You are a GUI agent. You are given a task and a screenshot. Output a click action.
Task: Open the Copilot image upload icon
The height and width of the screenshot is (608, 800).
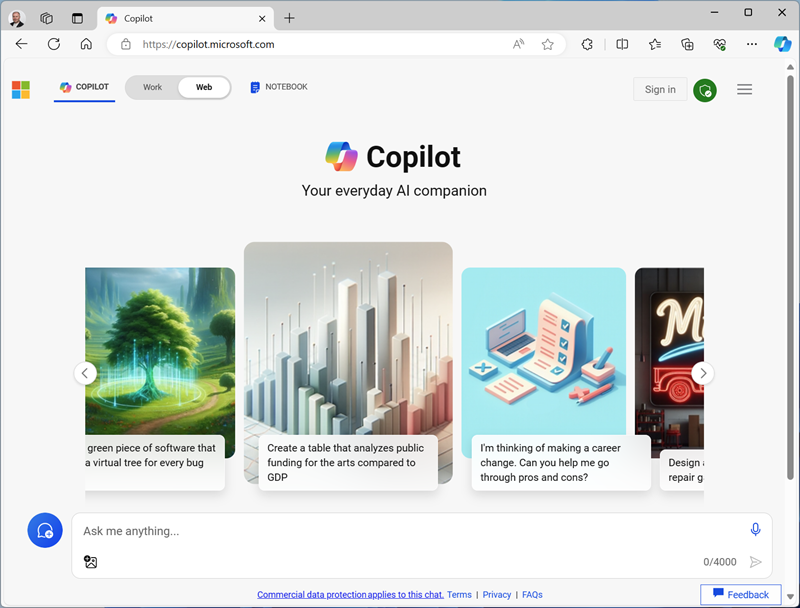click(90, 562)
